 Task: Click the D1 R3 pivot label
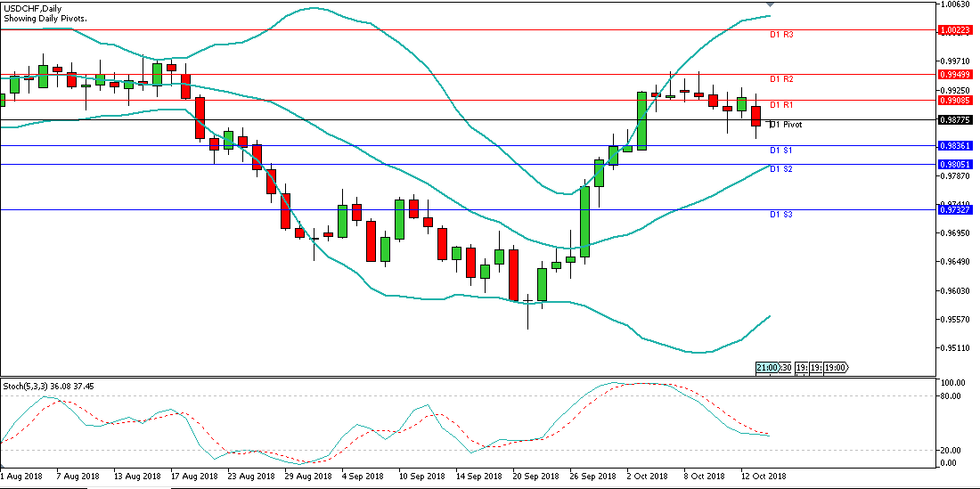point(781,35)
